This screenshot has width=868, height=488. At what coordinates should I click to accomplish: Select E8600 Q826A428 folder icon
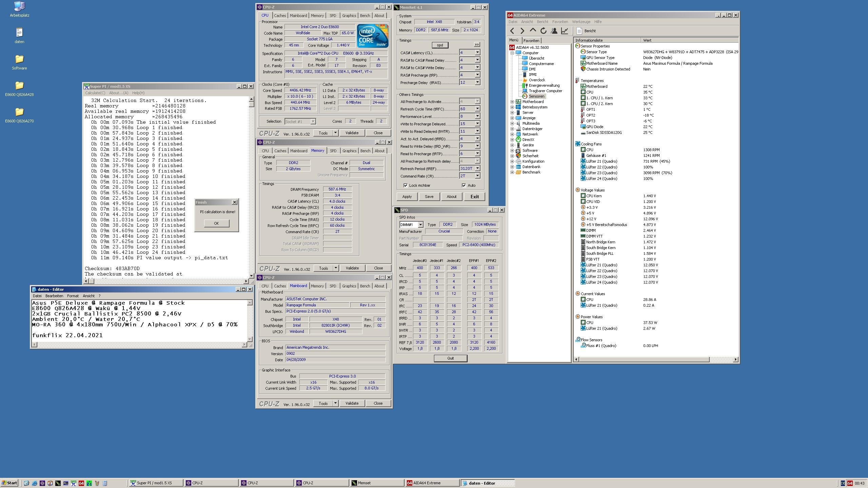tap(19, 88)
